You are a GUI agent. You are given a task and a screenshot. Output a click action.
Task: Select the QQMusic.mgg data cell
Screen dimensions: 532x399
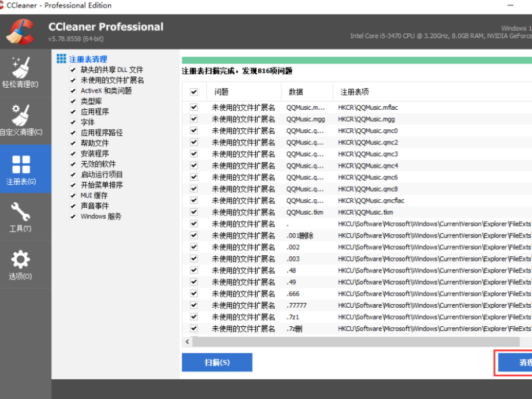[306, 120]
